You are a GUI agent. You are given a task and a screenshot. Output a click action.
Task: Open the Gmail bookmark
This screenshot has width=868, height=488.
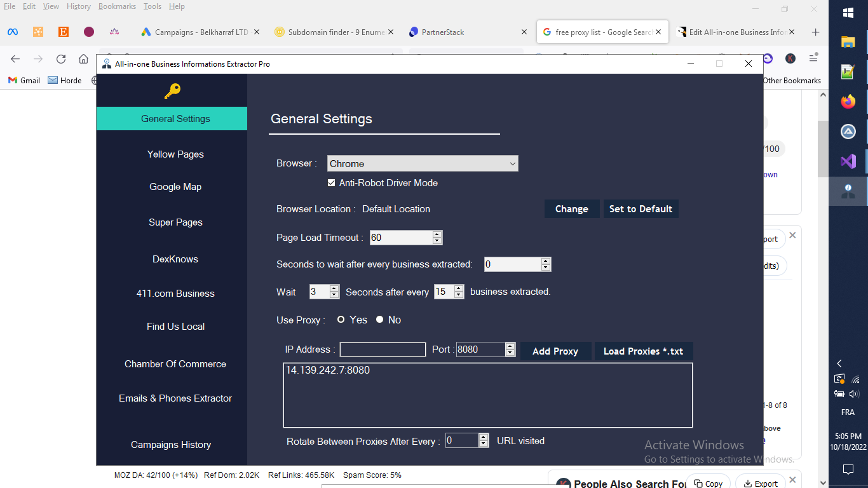click(24, 81)
